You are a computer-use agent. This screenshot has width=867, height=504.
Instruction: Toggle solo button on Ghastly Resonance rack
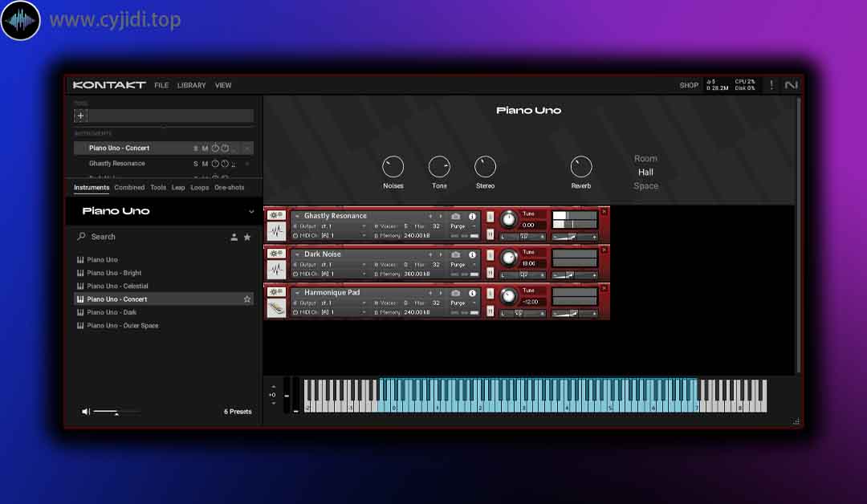(x=490, y=217)
